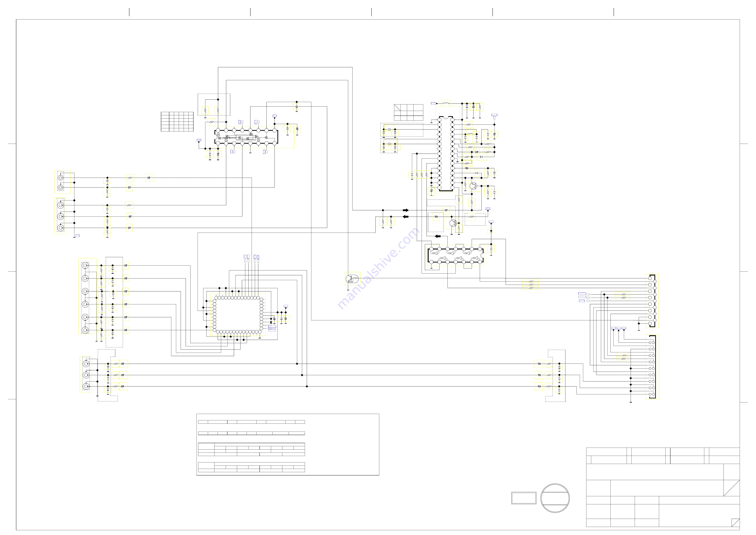Click the circular stamp near the title block
756x535 pixels.
[555, 498]
